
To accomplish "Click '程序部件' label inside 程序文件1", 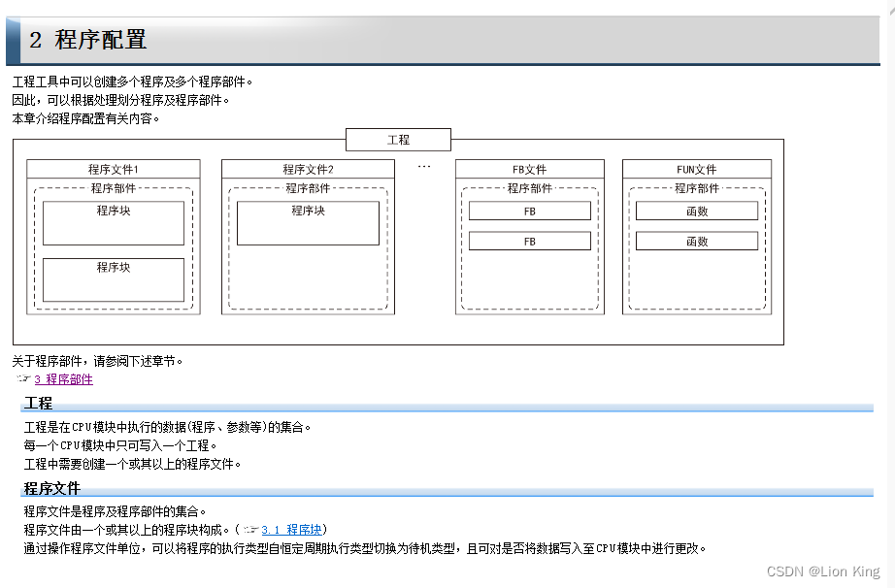I will coord(113,188).
